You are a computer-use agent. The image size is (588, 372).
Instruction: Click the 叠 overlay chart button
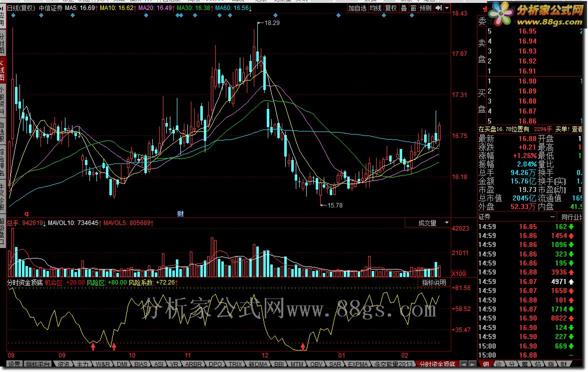[404, 8]
